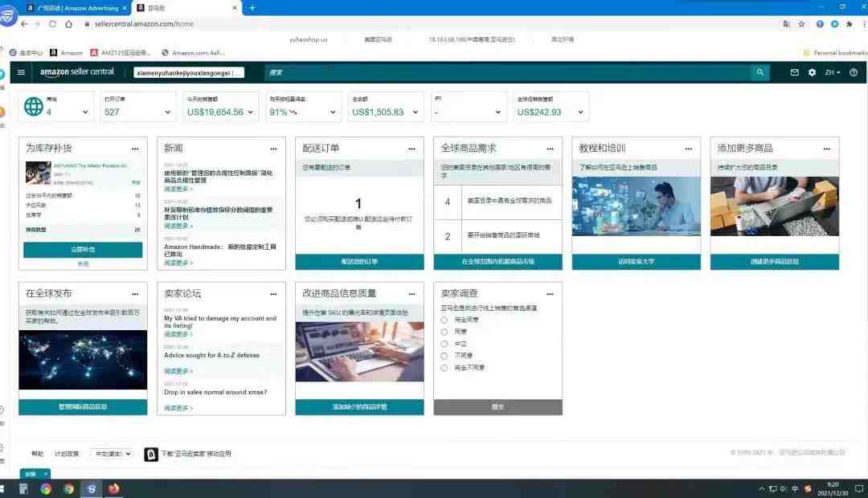Image resolution: width=868 pixels, height=498 pixels.
Task: Open options menu of 教程和培训 card
Action: tap(689, 149)
